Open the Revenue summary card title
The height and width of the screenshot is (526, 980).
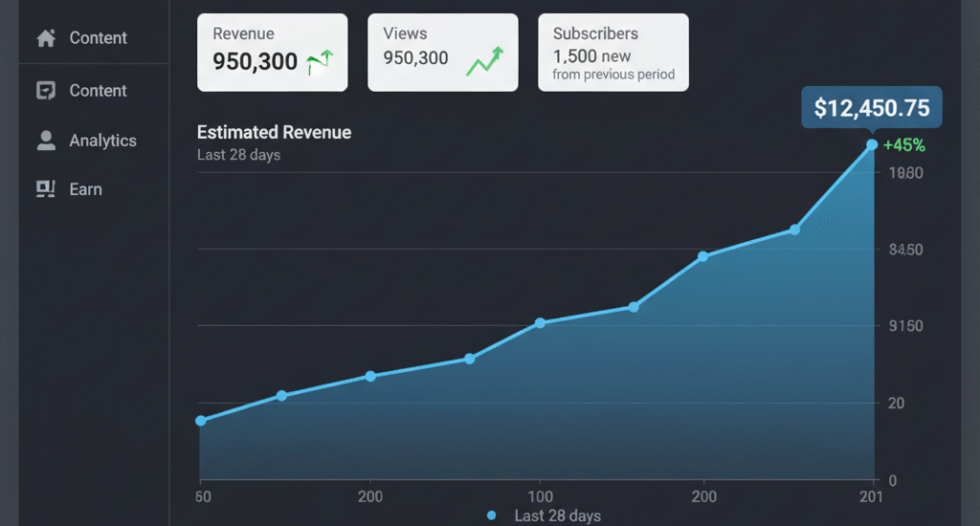click(x=243, y=33)
